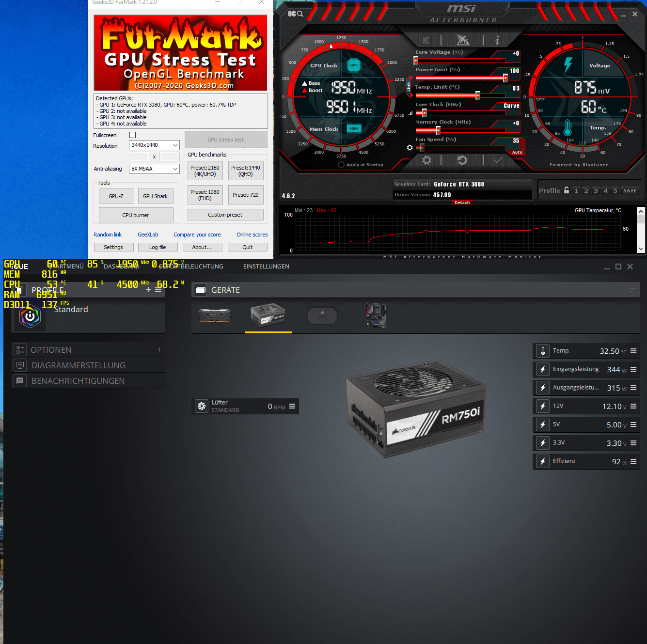Click Core Voltage slider handle
The width and height of the screenshot is (647, 644).
coord(416,61)
